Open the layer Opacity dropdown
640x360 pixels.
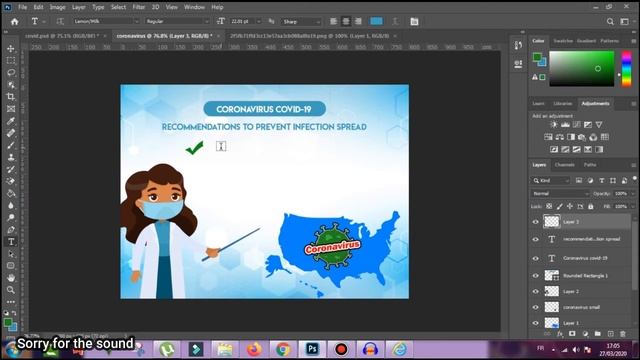tap(633, 193)
